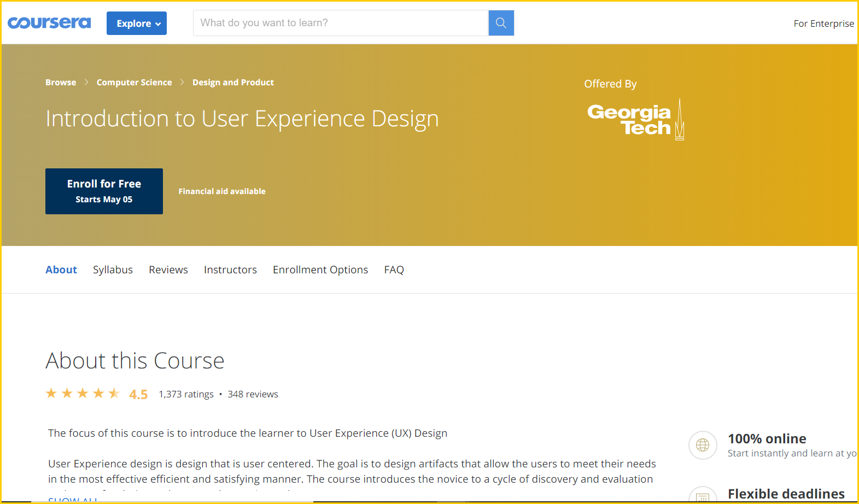Click the 'Flexible deadlines' heading
This screenshot has height=504, width=859.
pyautogui.click(x=786, y=494)
